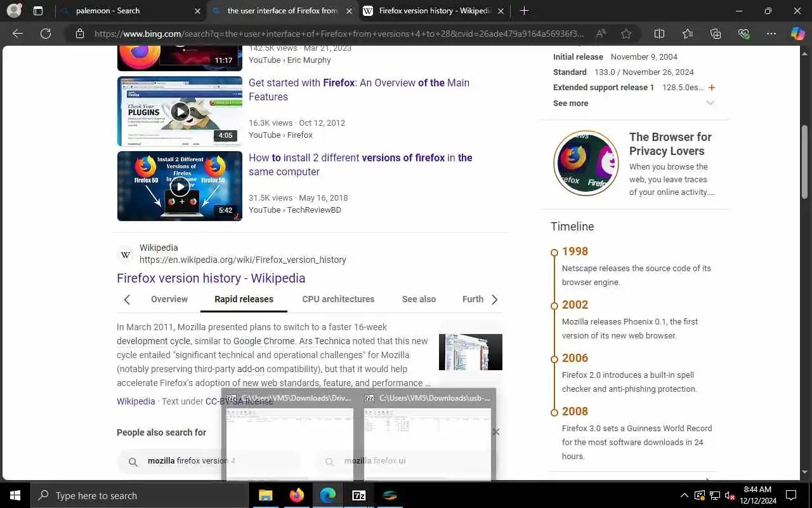Close the Firefox version history Wikipedia tab

(x=501, y=11)
